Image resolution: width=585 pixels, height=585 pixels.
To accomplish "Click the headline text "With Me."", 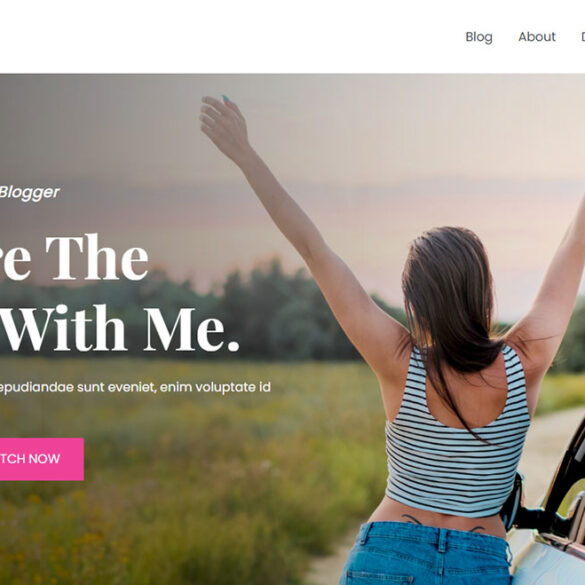I will coord(119,329).
